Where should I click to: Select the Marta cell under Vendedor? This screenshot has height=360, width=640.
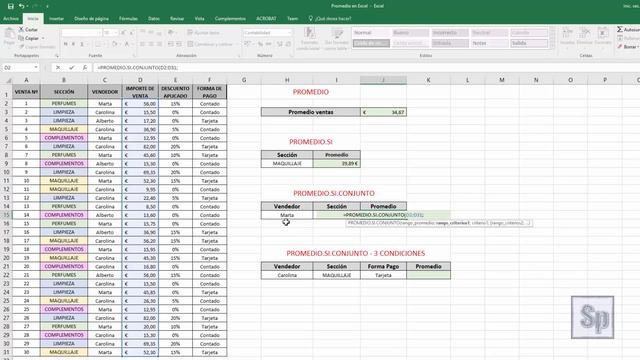pos(287,215)
